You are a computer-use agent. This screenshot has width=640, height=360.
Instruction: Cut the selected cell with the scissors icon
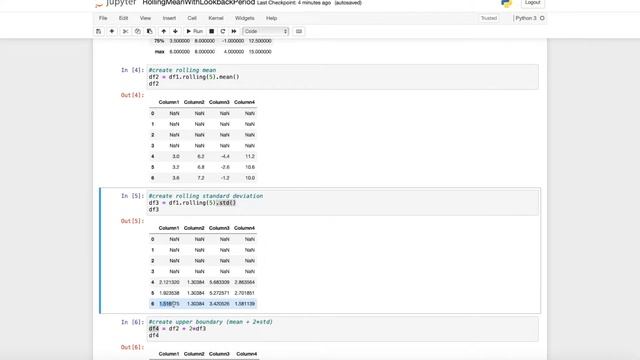tap(125, 31)
